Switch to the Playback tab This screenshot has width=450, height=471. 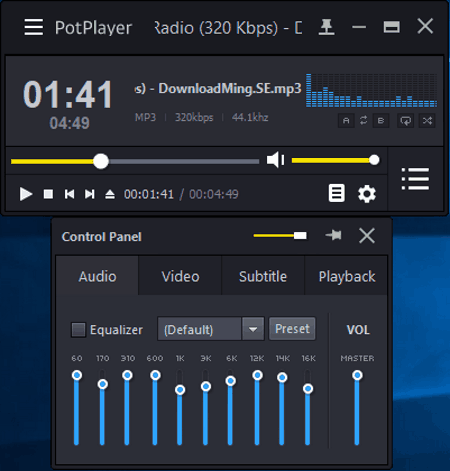click(x=347, y=276)
